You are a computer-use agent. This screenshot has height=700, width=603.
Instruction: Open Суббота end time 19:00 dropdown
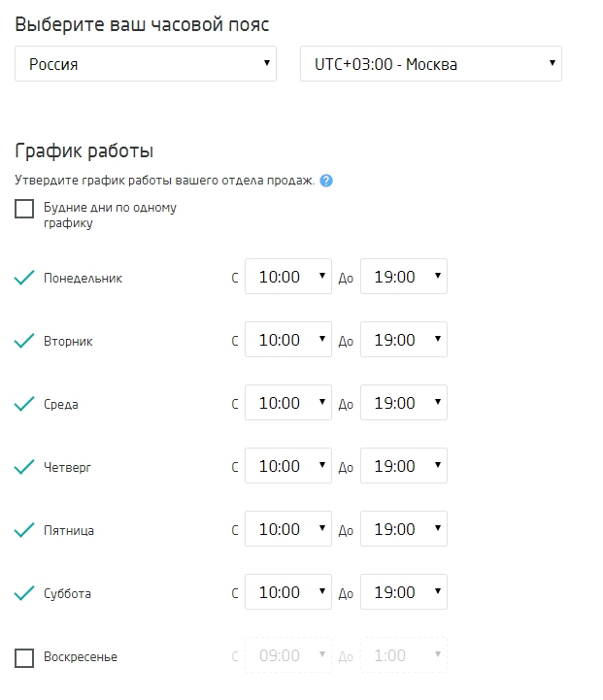point(404,591)
